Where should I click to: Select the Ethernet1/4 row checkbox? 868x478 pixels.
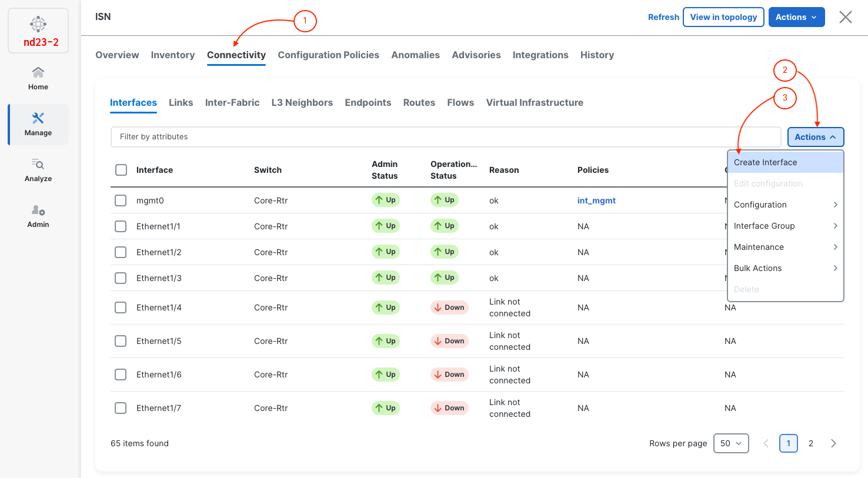tap(121, 307)
